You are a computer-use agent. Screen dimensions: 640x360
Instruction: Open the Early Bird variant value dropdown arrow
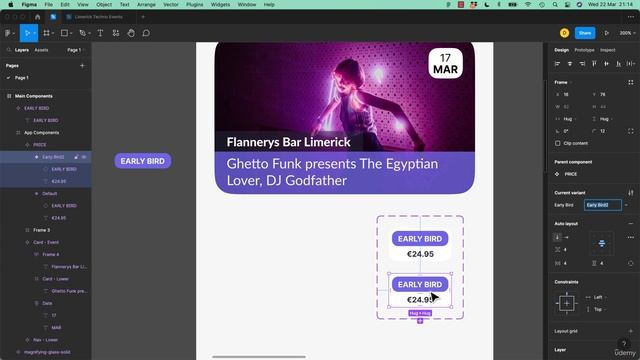[x=627, y=205]
